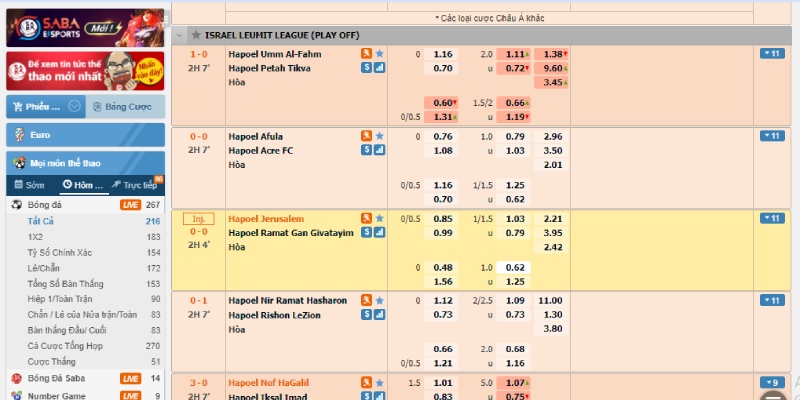Switch to the Trực tiếp tab

(134, 185)
